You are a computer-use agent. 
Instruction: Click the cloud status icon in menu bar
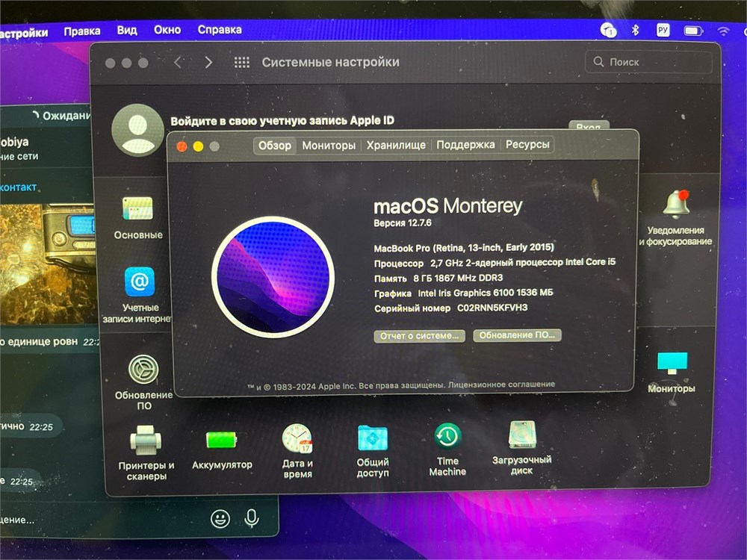608,31
